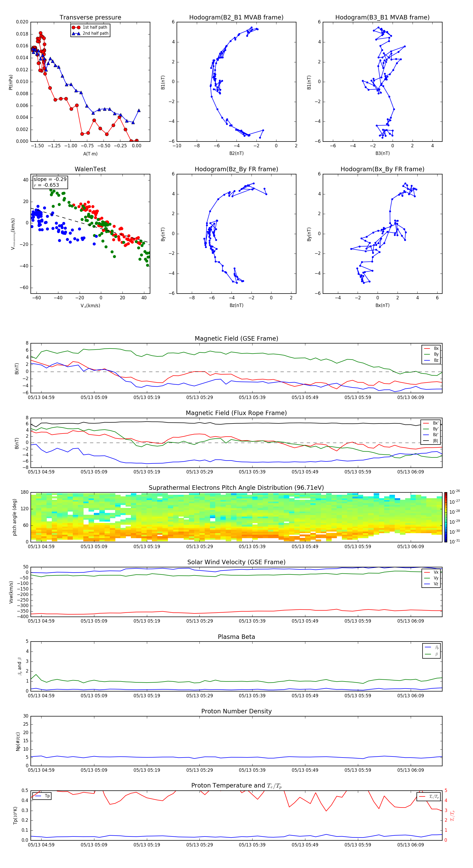Click 'Magnetic Field (GSE Frame)' title
This screenshot has height=868, width=473.
pos(236,339)
